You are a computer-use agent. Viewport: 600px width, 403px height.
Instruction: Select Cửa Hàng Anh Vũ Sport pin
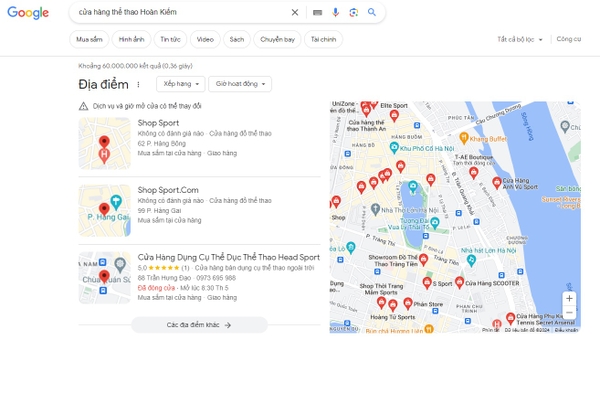coord(497,183)
